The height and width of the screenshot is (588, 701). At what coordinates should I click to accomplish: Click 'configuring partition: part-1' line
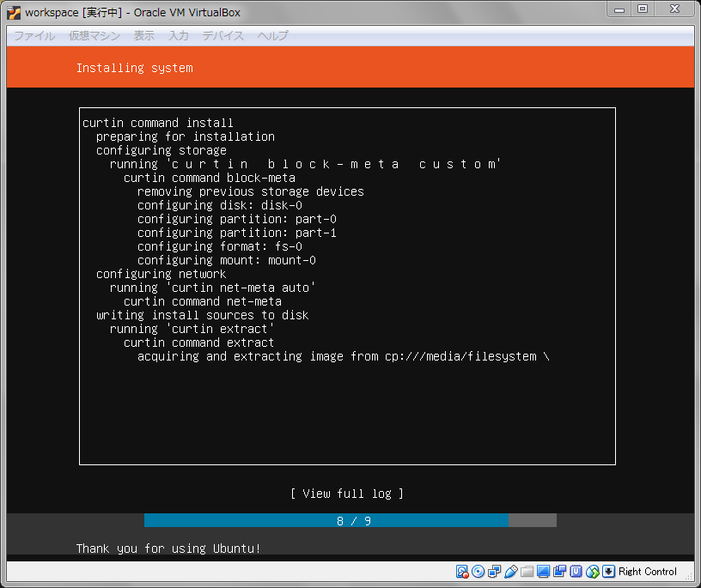click(x=237, y=233)
